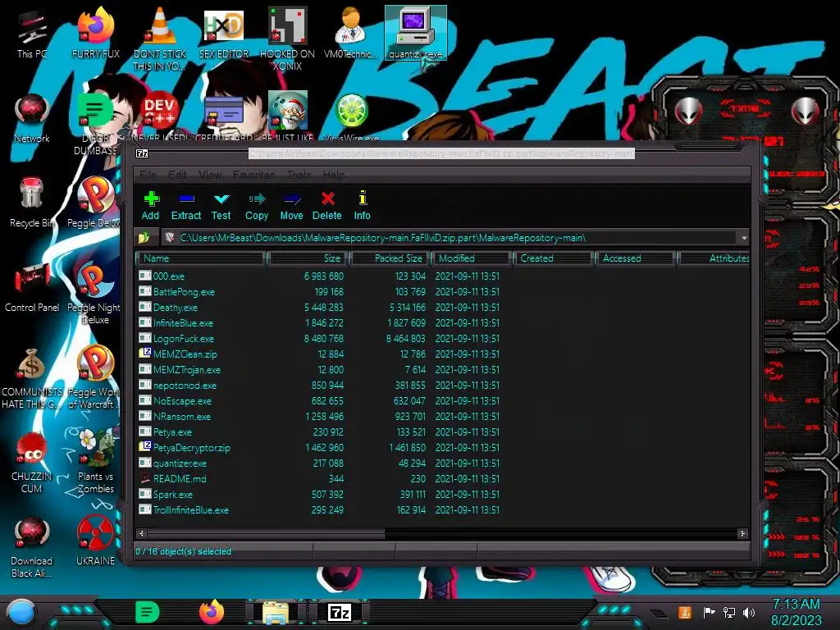Sort by the Modified column header
The width and height of the screenshot is (840, 630).
472,258
